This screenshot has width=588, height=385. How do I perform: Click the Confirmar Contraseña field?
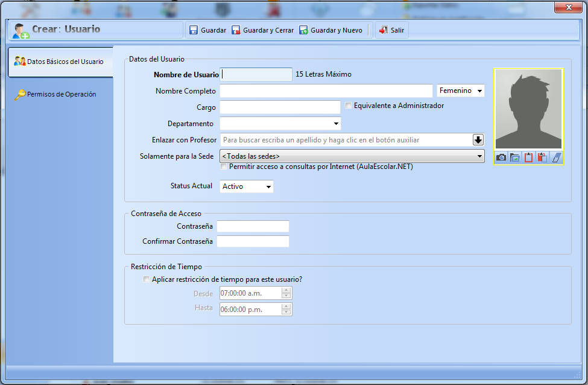click(253, 241)
